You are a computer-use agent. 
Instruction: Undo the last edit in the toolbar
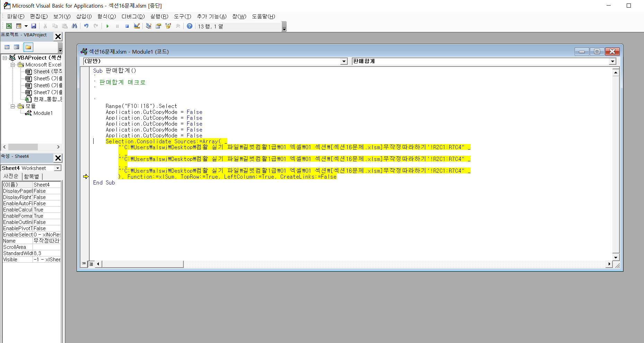point(86,26)
